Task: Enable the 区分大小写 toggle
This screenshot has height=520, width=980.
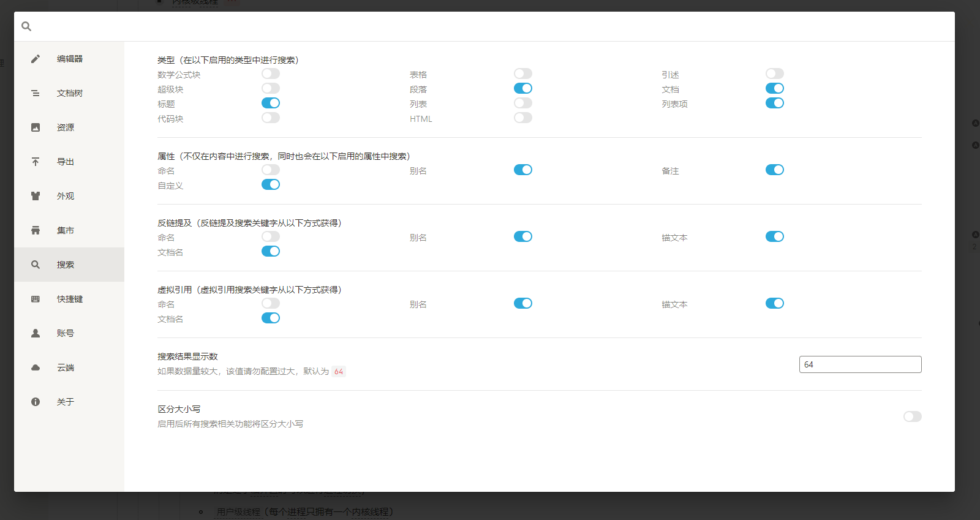Action: pyautogui.click(x=913, y=416)
